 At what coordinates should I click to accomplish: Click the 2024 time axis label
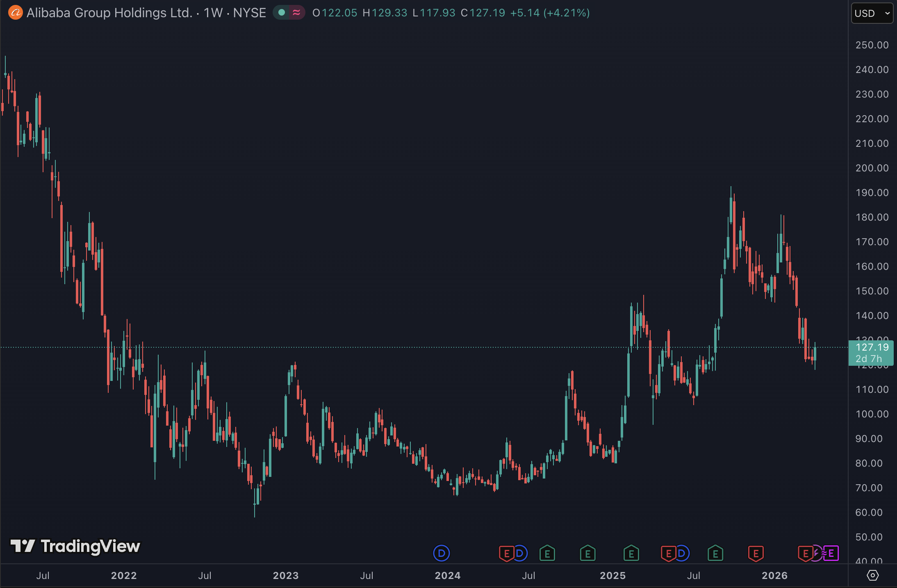[x=448, y=575]
